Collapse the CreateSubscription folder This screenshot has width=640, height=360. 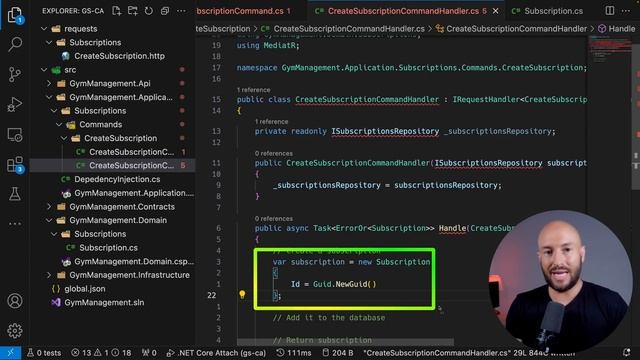coord(120,138)
